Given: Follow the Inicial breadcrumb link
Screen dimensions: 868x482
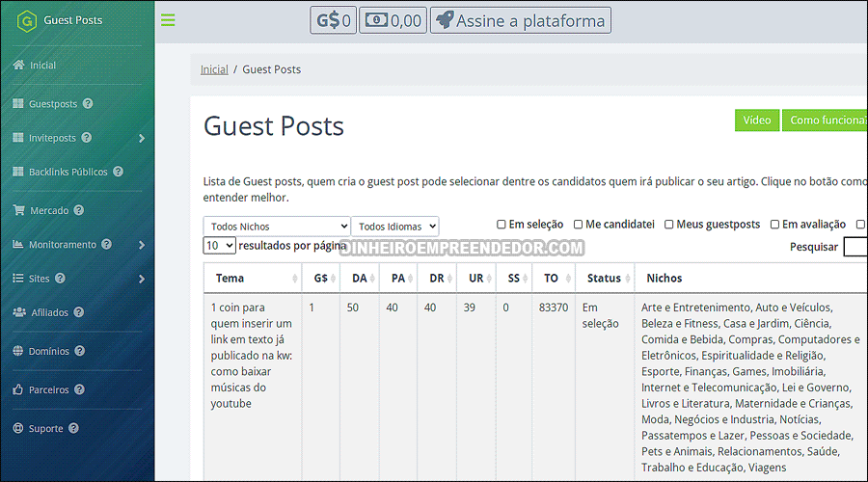Looking at the screenshot, I should point(214,69).
